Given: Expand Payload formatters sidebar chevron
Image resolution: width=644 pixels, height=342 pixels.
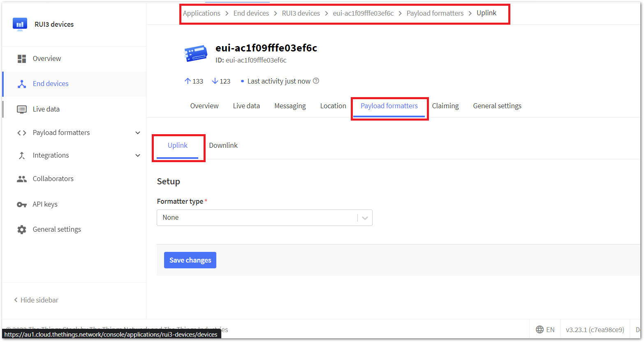Looking at the screenshot, I should point(138,133).
